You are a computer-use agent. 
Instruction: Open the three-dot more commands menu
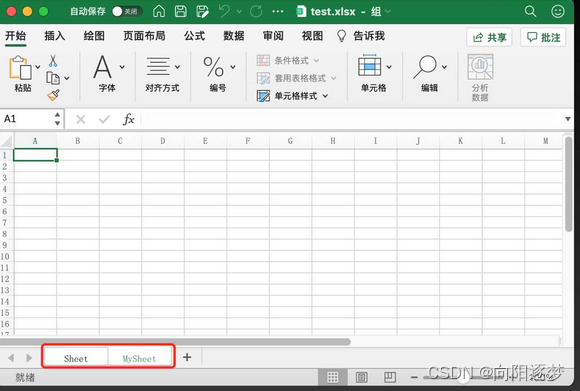(x=278, y=11)
